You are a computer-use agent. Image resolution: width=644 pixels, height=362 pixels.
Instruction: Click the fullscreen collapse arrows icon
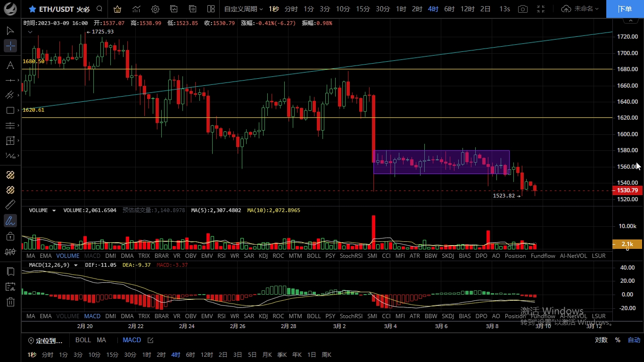pyautogui.click(x=541, y=9)
